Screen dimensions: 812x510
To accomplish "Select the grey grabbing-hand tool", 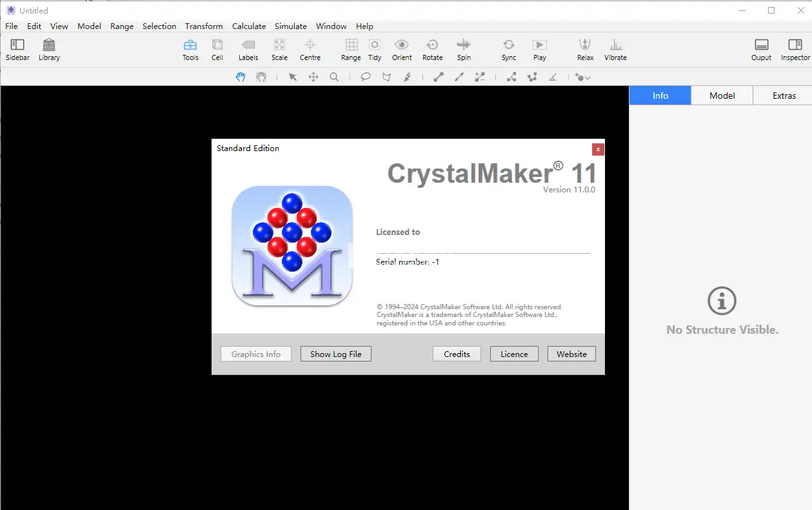I will coord(261,77).
